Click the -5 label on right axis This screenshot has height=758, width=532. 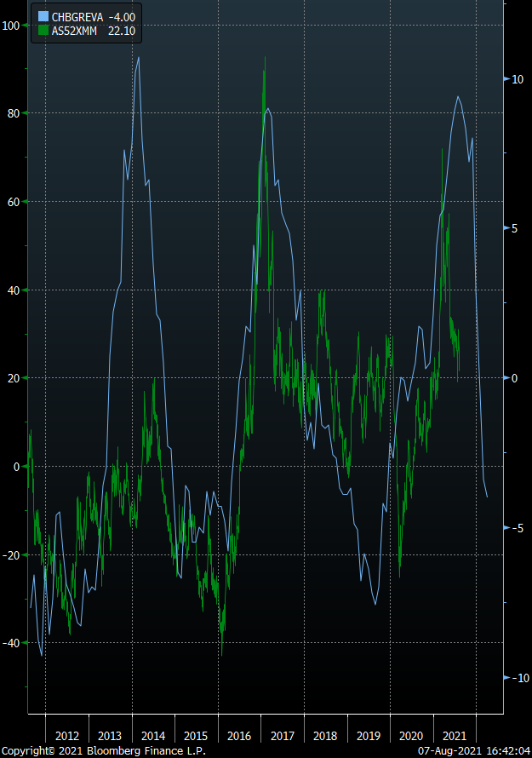pyautogui.click(x=517, y=528)
